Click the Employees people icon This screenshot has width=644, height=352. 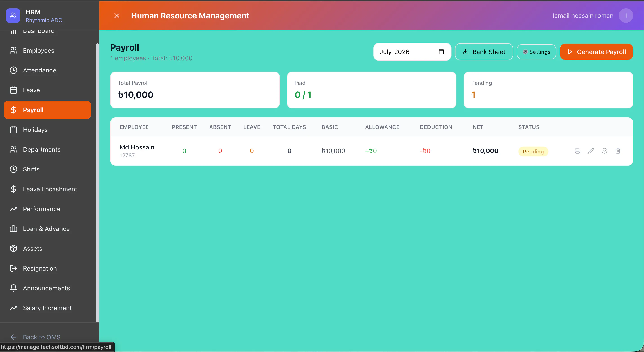[13, 51]
